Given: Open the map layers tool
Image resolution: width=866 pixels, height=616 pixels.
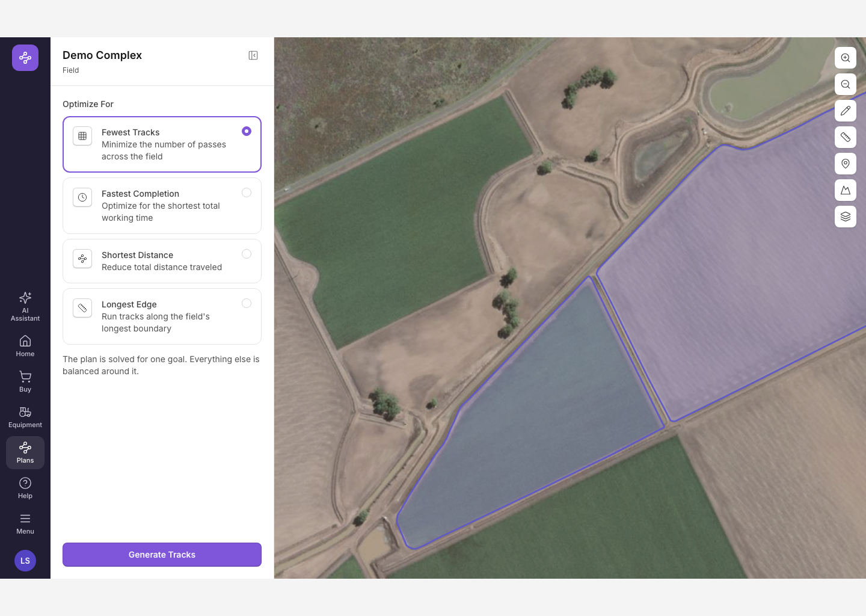Looking at the screenshot, I should tap(846, 217).
